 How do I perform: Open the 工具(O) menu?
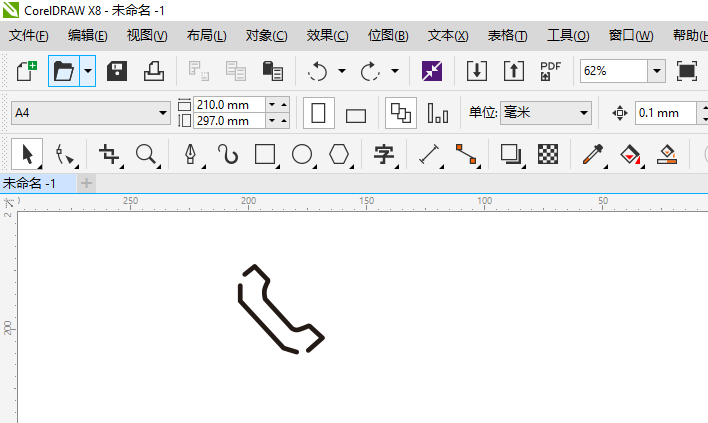point(568,35)
